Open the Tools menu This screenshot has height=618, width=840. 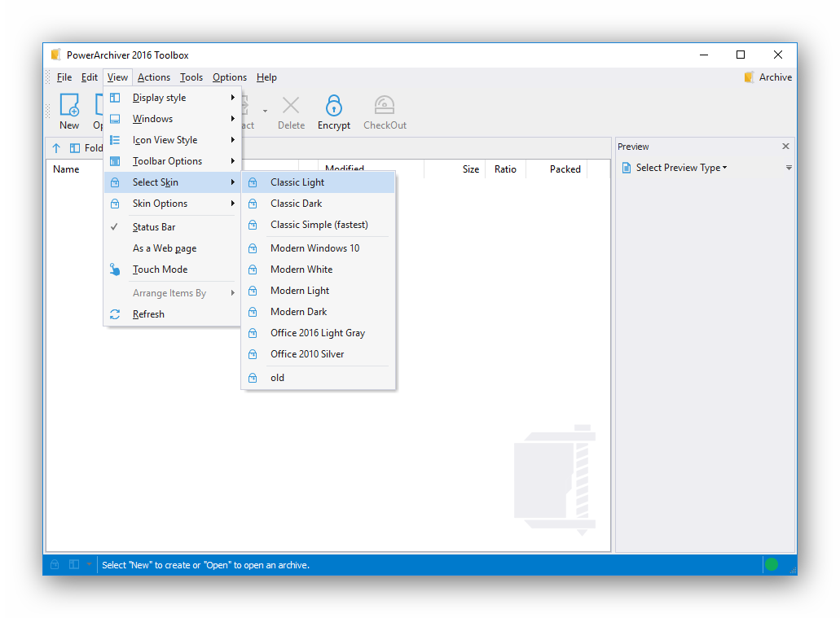coord(191,77)
